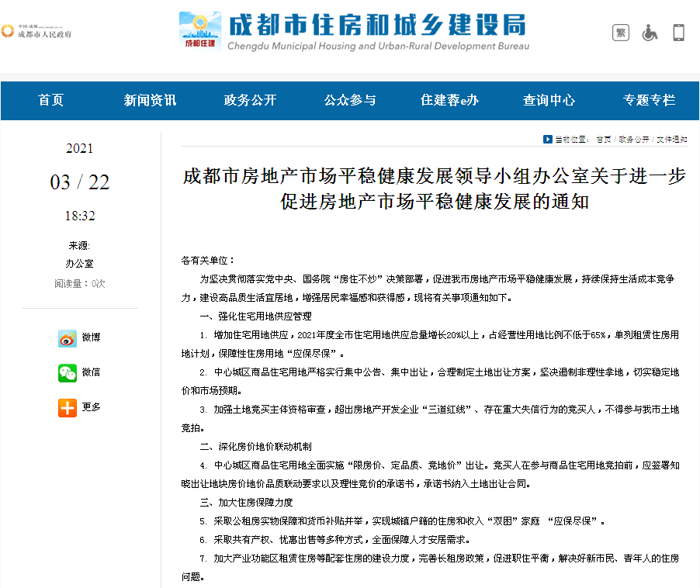
Task: Share article via Weibo icon
Action: [x=68, y=338]
